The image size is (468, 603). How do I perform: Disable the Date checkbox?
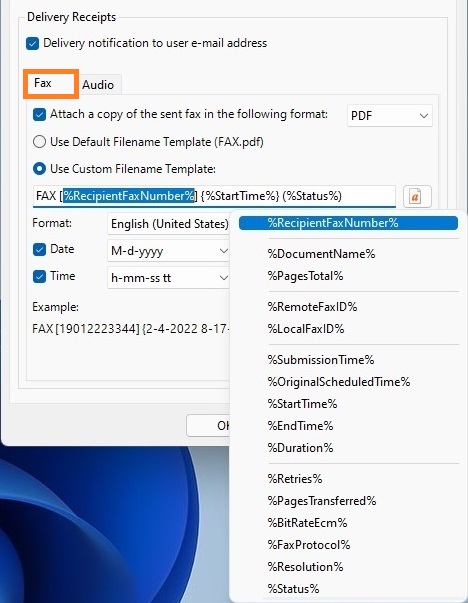tap(39, 250)
